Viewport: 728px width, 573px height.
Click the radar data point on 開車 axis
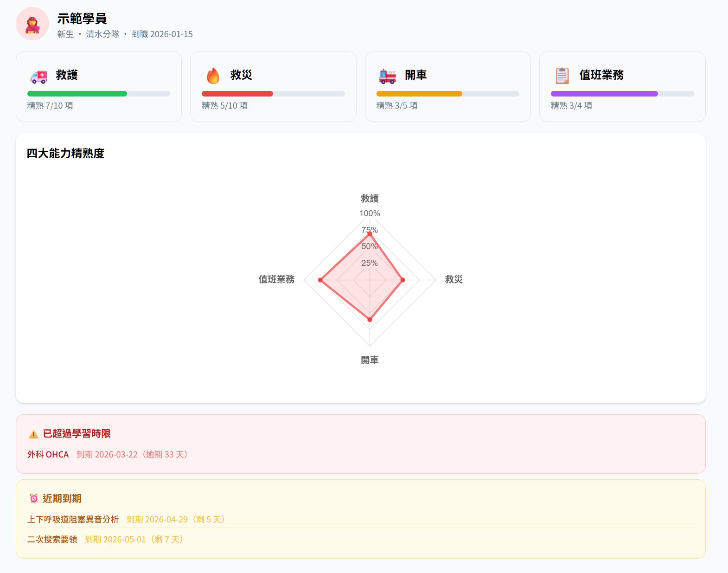(x=370, y=319)
